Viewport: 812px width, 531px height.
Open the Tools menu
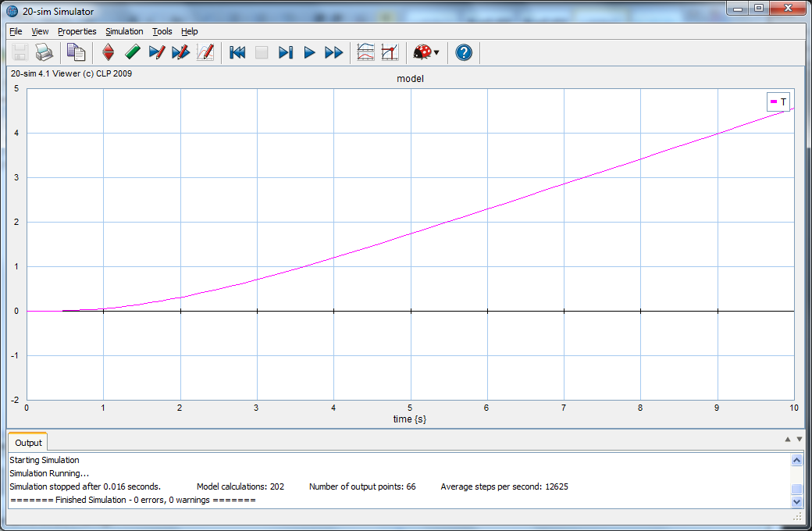(162, 31)
